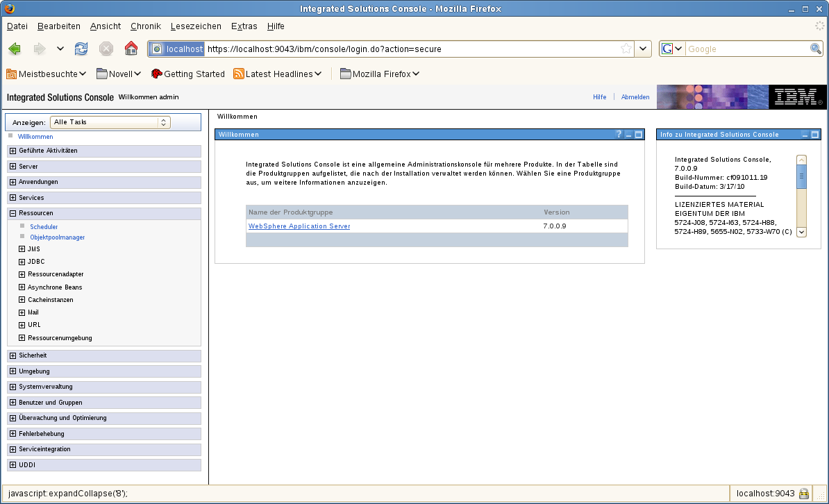Open the Latest Headlines feed bookmark
The image size is (829, 504).
[x=278, y=74]
